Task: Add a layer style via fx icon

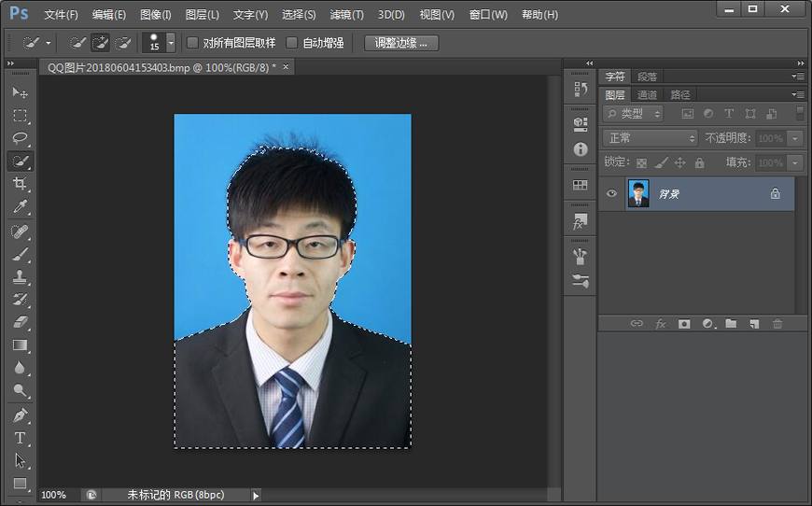Action: pos(660,324)
